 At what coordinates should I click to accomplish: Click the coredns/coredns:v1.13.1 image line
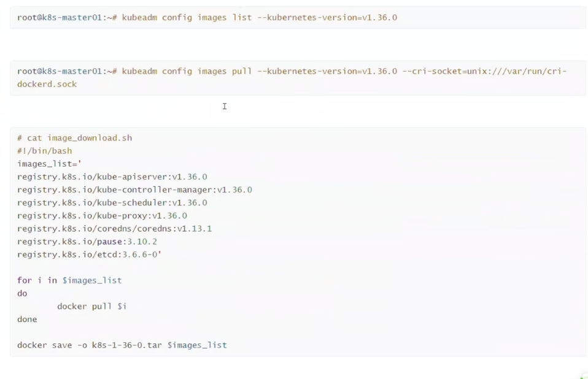(114, 229)
